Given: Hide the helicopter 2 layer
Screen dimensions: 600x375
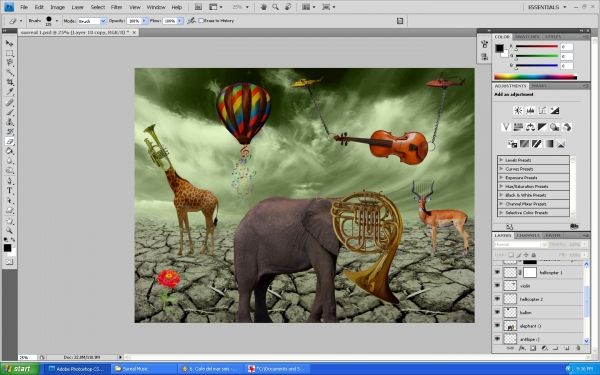Looking at the screenshot, I should [497, 299].
